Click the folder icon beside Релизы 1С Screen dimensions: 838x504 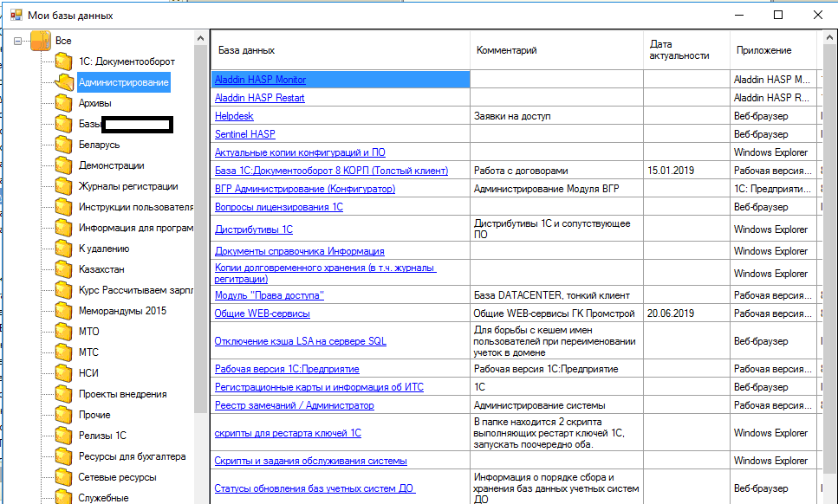tap(63, 436)
